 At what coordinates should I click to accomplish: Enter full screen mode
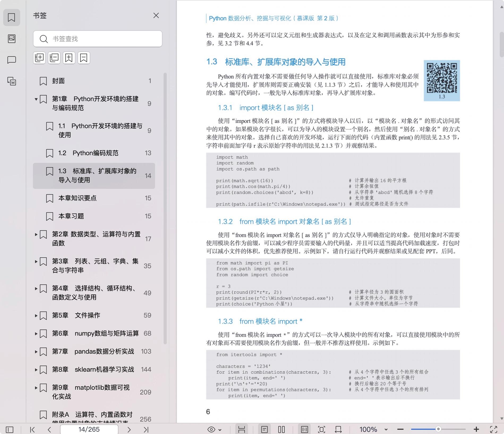(x=494, y=429)
